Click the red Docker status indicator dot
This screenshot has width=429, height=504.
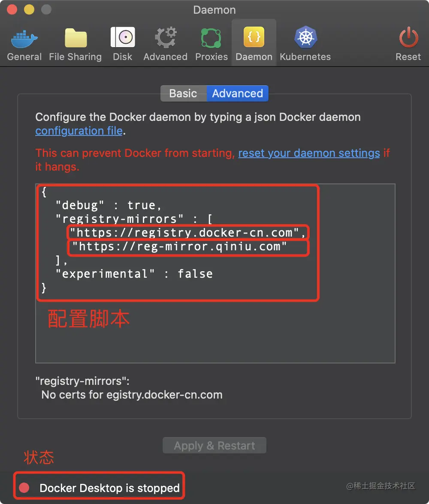(24, 488)
